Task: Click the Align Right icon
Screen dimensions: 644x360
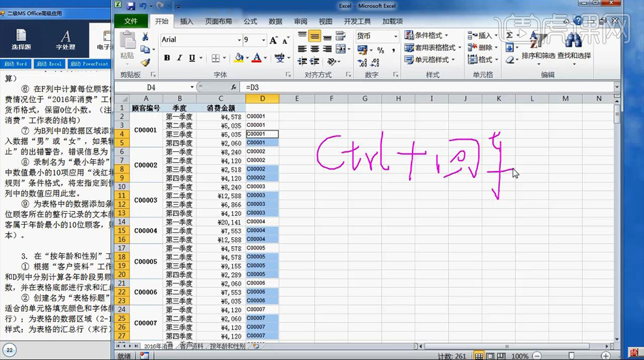Action: [x=327, y=49]
